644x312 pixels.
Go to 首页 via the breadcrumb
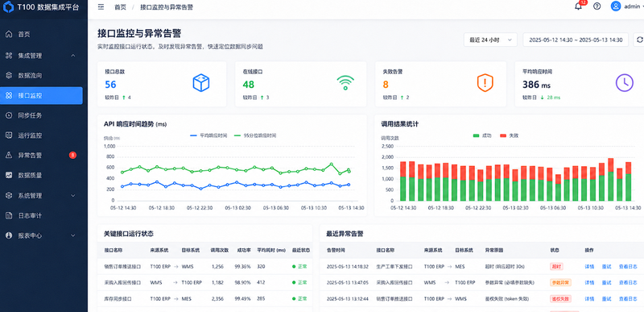[x=120, y=7]
